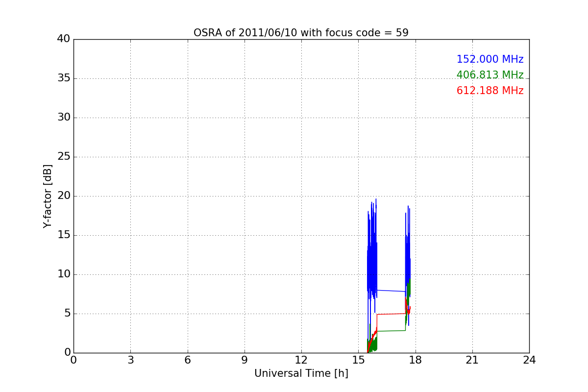Select the 152.000 MHz legend label
588x392 pixels.
click(490, 59)
